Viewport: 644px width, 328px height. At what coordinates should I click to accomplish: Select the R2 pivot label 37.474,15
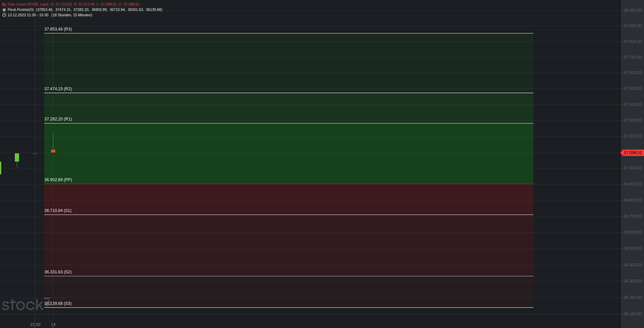[58, 89]
